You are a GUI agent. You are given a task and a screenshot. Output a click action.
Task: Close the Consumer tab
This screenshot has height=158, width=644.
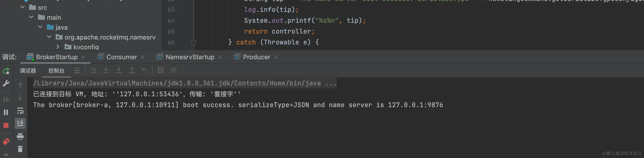pyautogui.click(x=143, y=57)
